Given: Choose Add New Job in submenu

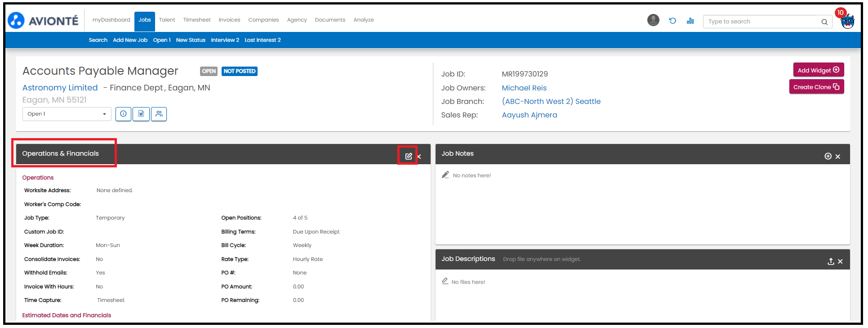Looking at the screenshot, I should coord(130,40).
